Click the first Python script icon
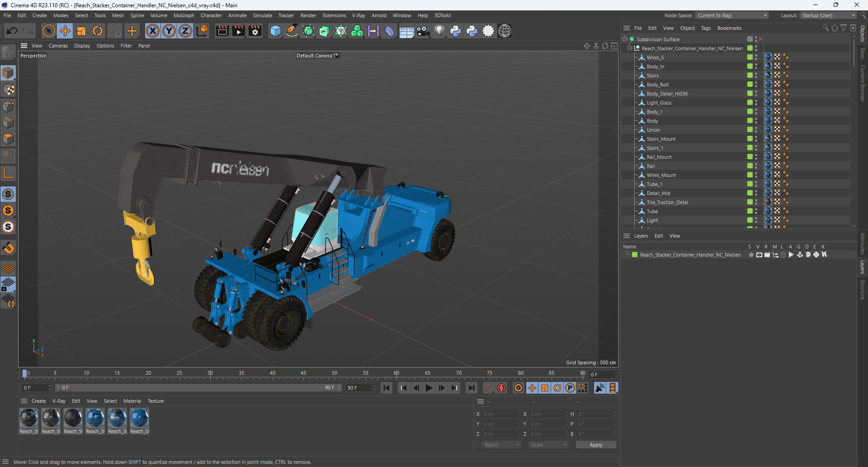The width and height of the screenshot is (868, 467). pyautogui.click(x=456, y=31)
